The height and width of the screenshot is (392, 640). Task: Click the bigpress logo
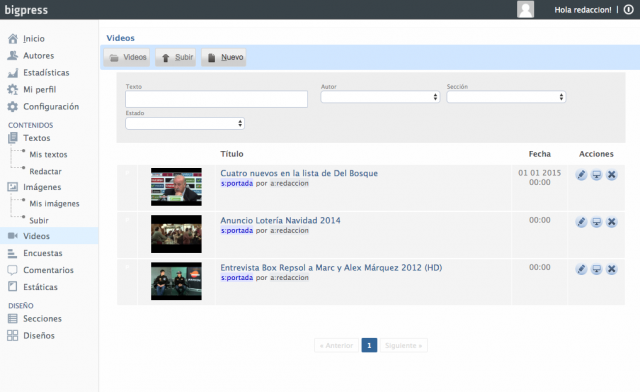[x=26, y=10]
